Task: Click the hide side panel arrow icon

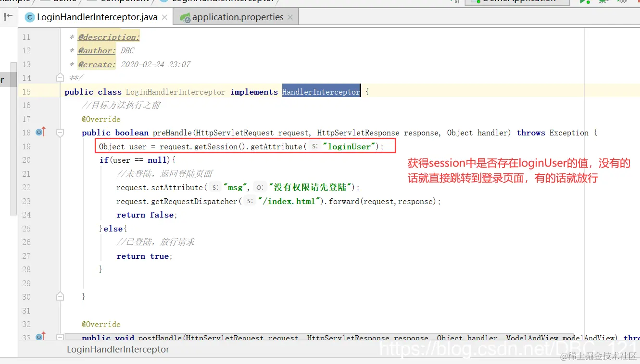Action: (8, 17)
